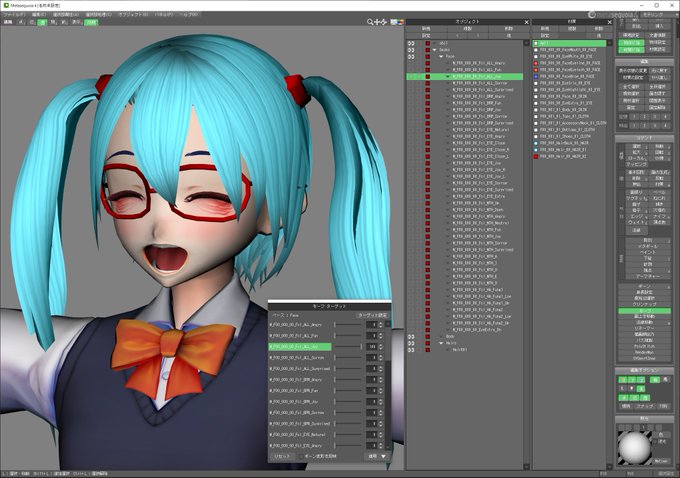680x478 pixels.
Task: Click 新規 button in the オブジェクト panel
Action: [426, 29]
